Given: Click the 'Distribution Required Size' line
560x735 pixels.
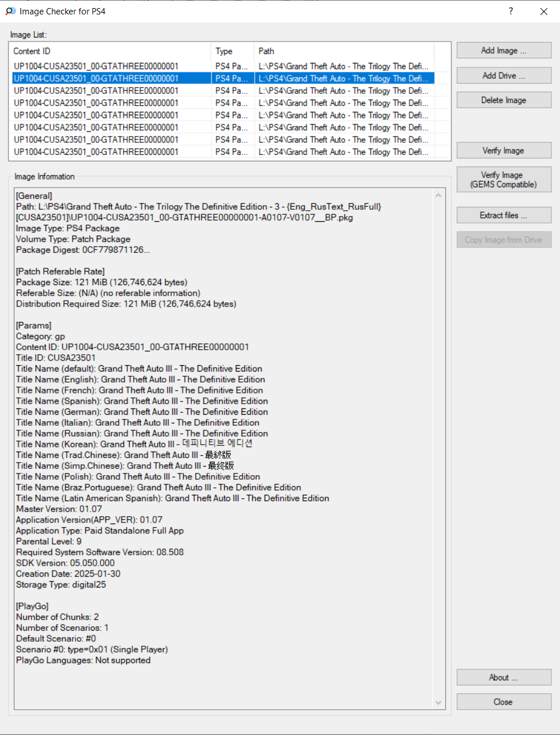Looking at the screenshot, I should (x=126, y=304).
